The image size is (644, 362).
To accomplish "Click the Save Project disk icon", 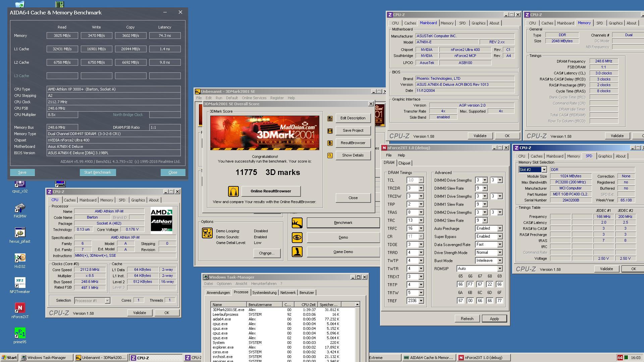I will [x=330, y=131].
